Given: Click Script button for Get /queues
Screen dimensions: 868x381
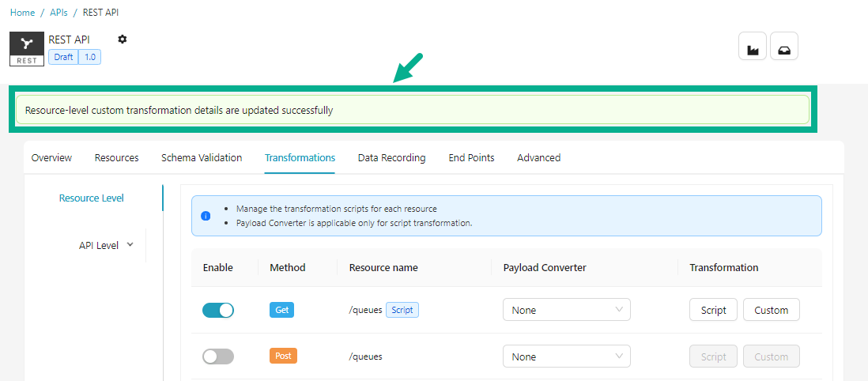Looking at the screenshot, I should point(713,310).
